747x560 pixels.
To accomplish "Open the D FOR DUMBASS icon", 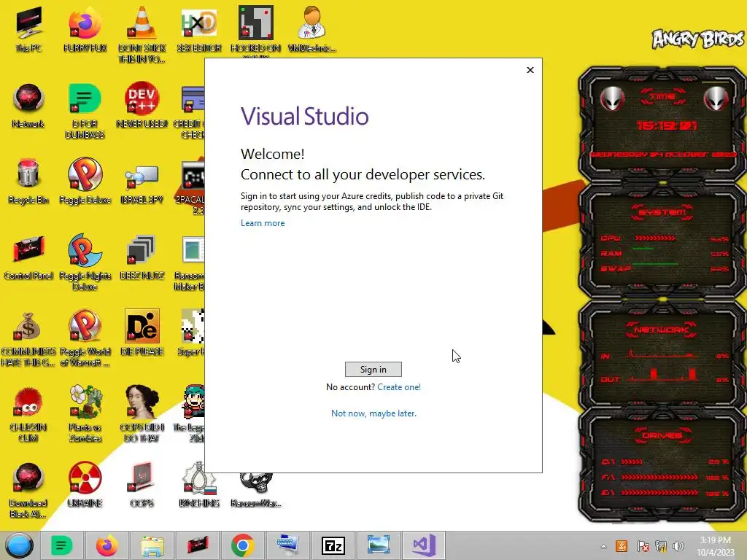I will [85, 111].
